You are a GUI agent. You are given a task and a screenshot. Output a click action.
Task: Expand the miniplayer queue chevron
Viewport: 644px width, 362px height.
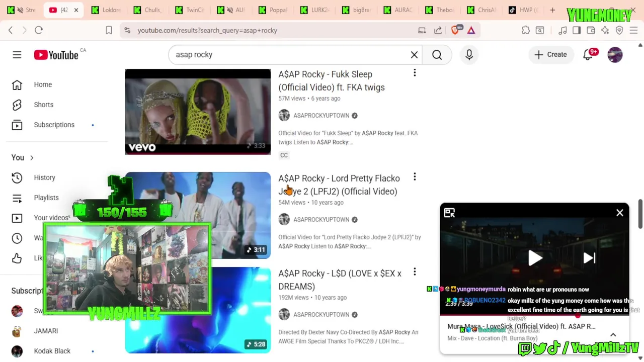pos(613,335)
